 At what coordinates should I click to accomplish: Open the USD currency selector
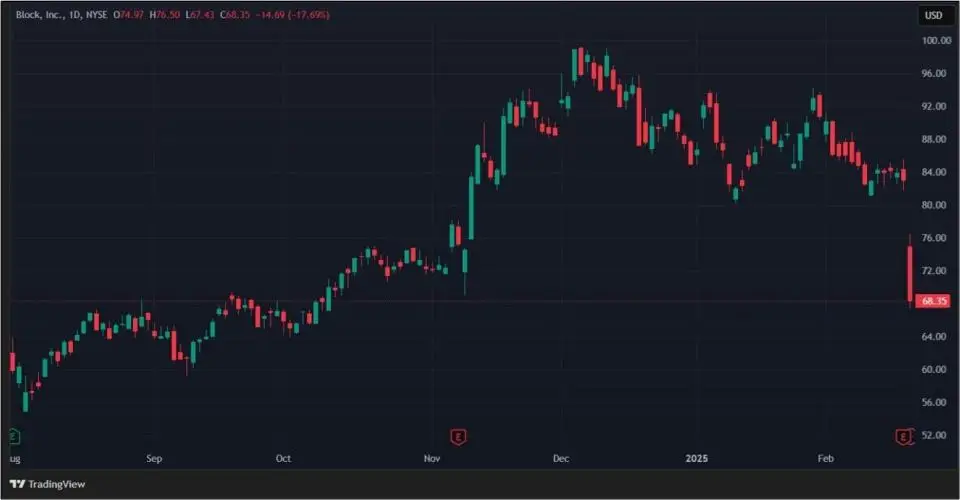point(933,15)
